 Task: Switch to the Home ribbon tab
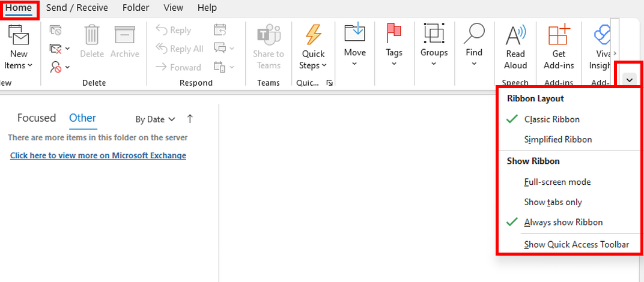(19, 8)
